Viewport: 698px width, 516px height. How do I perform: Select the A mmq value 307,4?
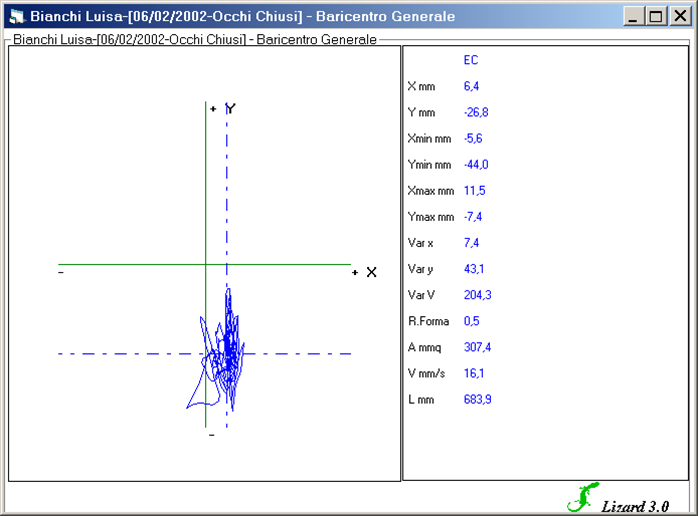[x=477, y=347]
